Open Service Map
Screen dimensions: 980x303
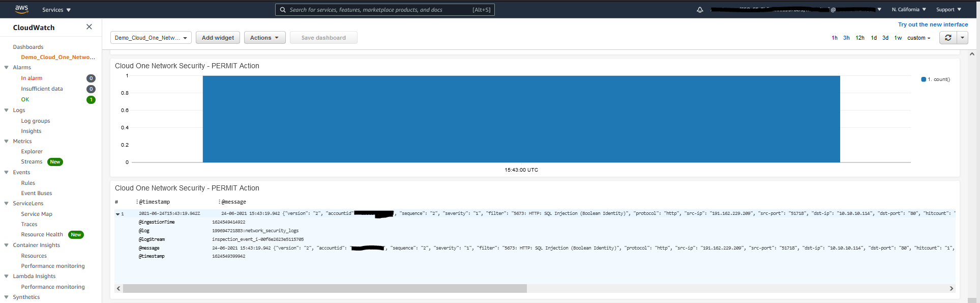pos(37,214)
